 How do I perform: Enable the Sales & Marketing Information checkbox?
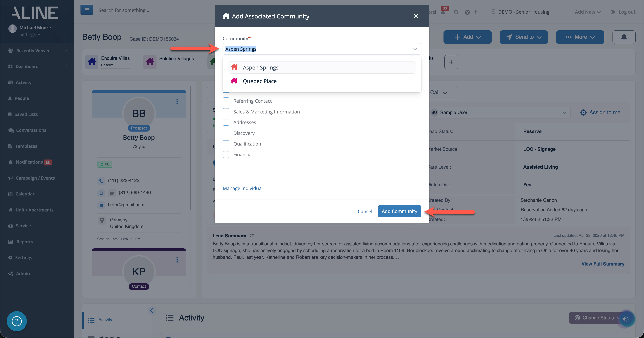pyautogui.click(x=226, y=111)
